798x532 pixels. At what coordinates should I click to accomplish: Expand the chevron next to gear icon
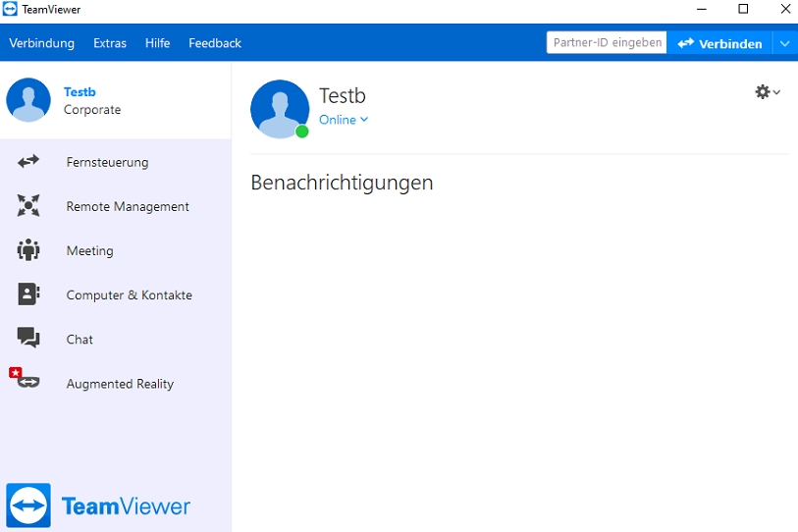(x=776, y=92)
